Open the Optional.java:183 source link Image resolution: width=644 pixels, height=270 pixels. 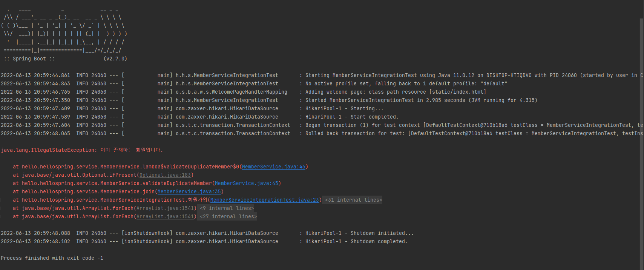click(x=165, y=175)
